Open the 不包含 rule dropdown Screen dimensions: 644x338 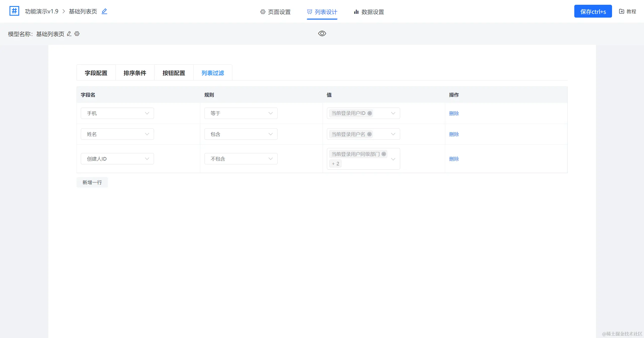[x=241, y=159]
